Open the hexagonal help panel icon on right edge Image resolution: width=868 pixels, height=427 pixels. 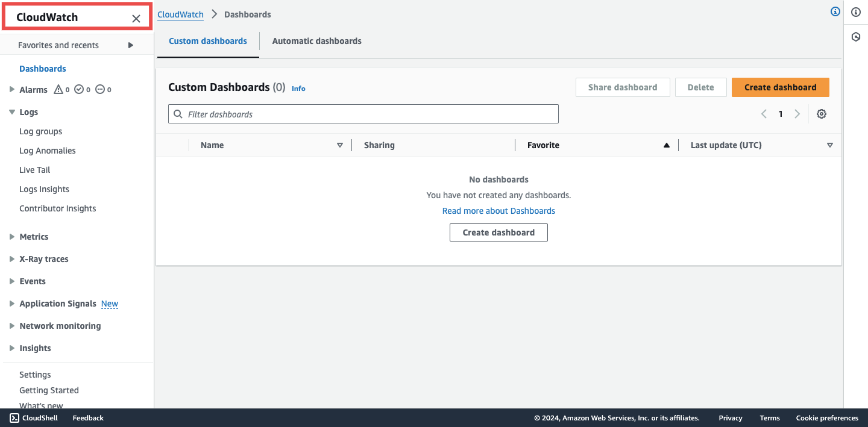pyautogui.click(x=856, y=37)
